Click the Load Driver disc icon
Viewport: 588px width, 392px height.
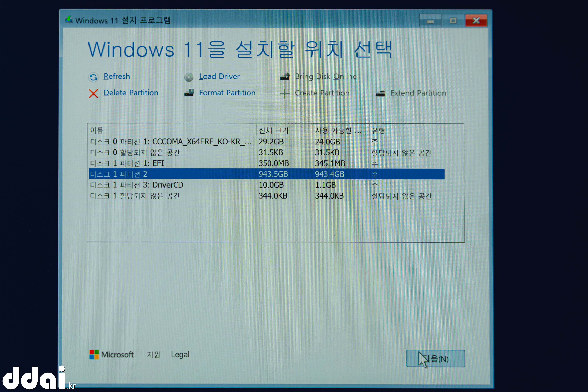[x=189, y=77]
